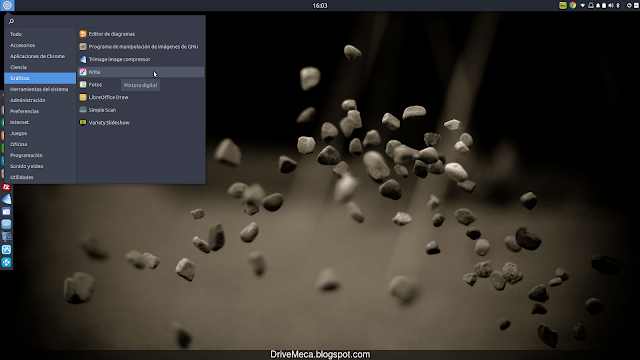Screen dimensions: 640x360
Task: Launch Editor de diagramas icon
Action: click(x=83, y=34)
